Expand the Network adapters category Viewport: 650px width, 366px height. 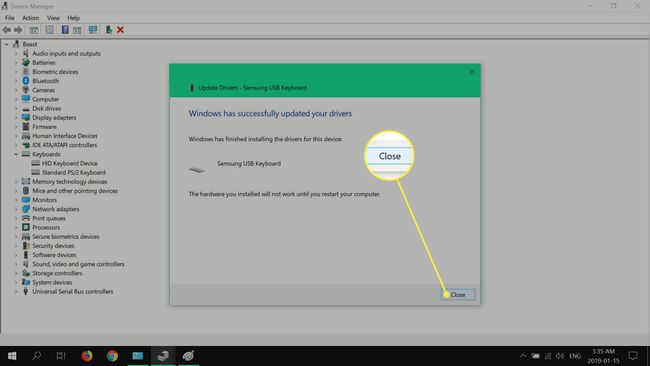pyautogui.click(x=16, y=209)
